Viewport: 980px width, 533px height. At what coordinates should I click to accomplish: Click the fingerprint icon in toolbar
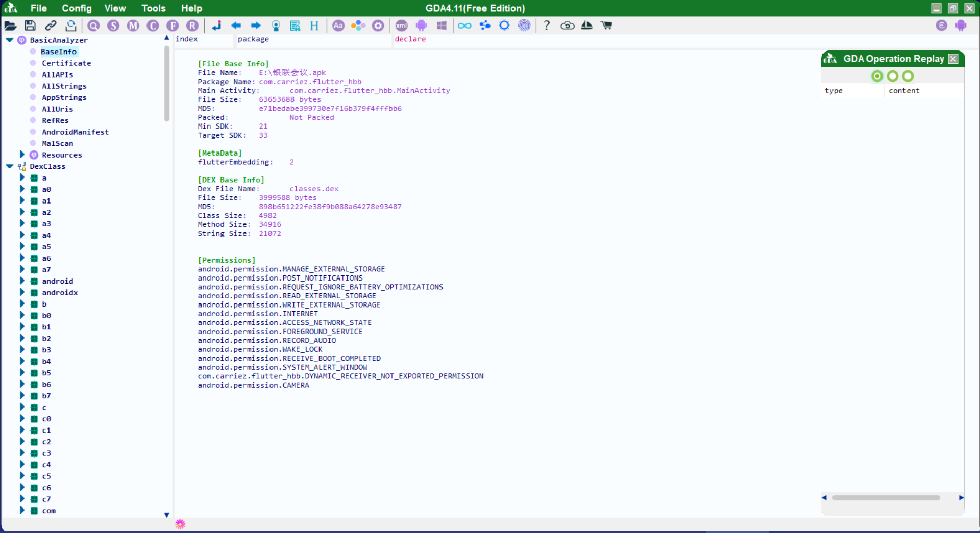point(524,26)
